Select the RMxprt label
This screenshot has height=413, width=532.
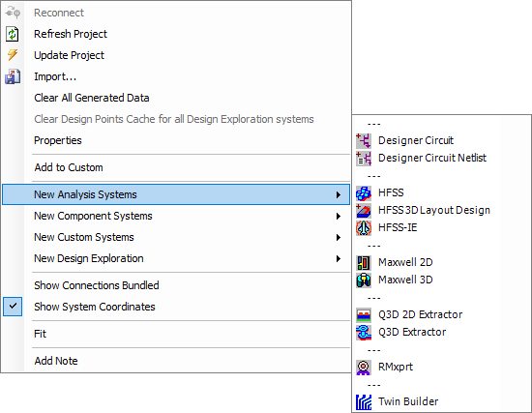[x=396, y=367]
